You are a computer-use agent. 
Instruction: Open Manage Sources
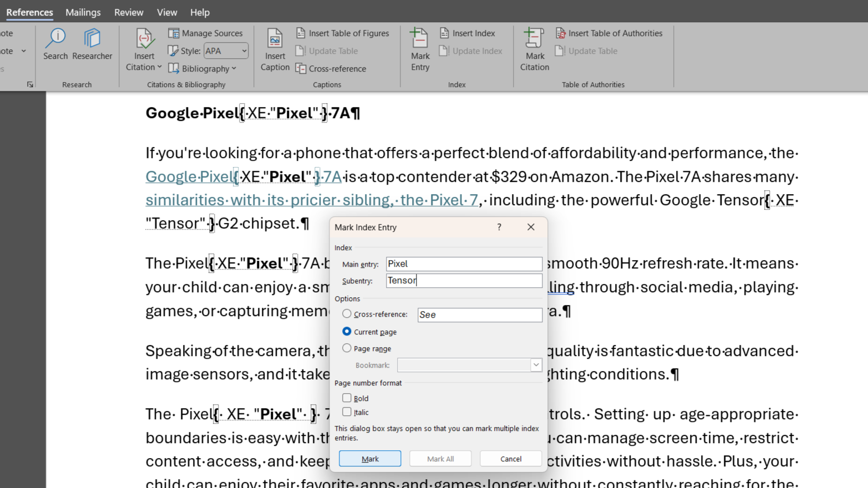205,33
